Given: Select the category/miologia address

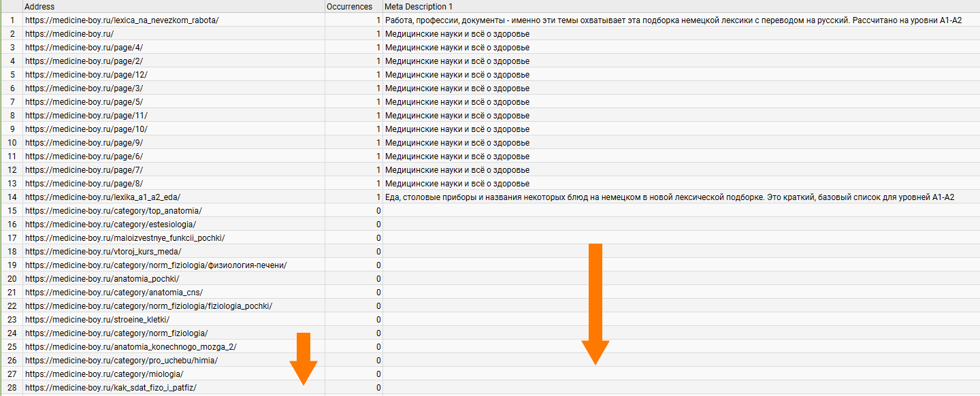Looking at the screenshot, I should pos(174,374).
